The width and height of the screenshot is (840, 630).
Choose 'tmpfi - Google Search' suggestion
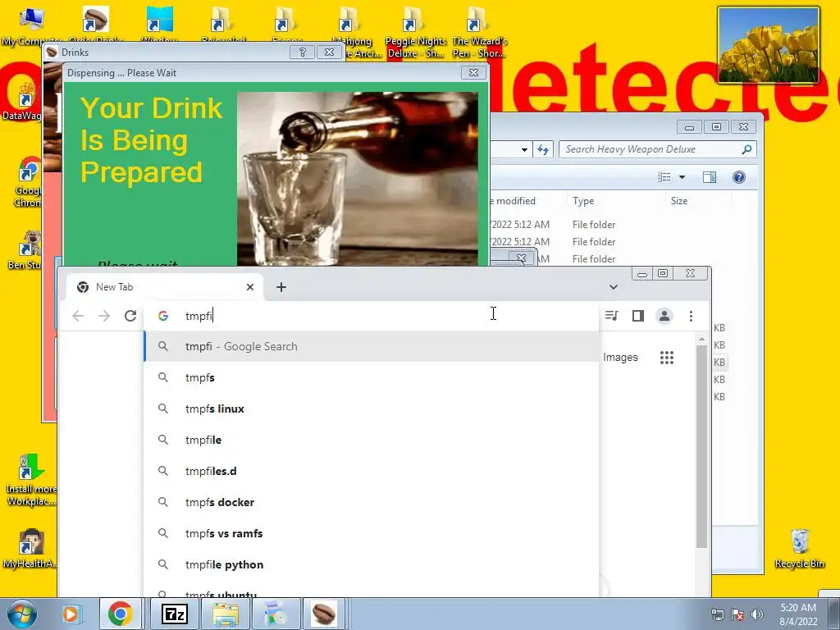tap(371, 347)
